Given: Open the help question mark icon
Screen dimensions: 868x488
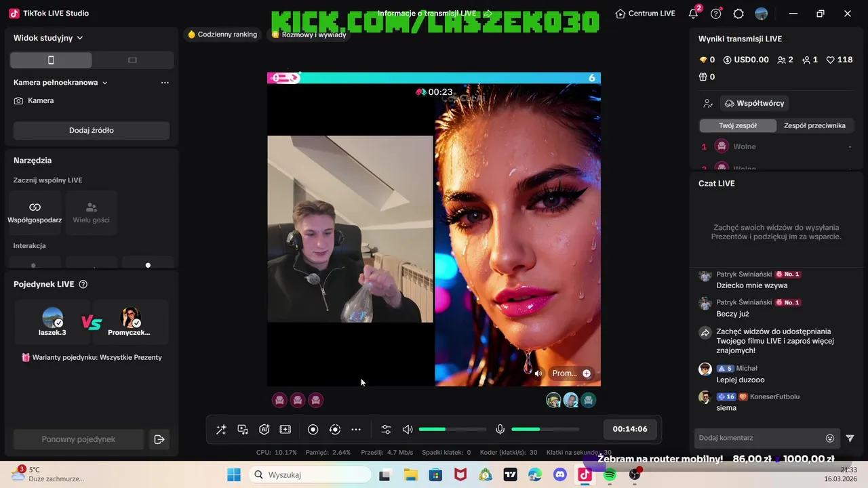Looking at the screenshot, I should tap(716, 14).
